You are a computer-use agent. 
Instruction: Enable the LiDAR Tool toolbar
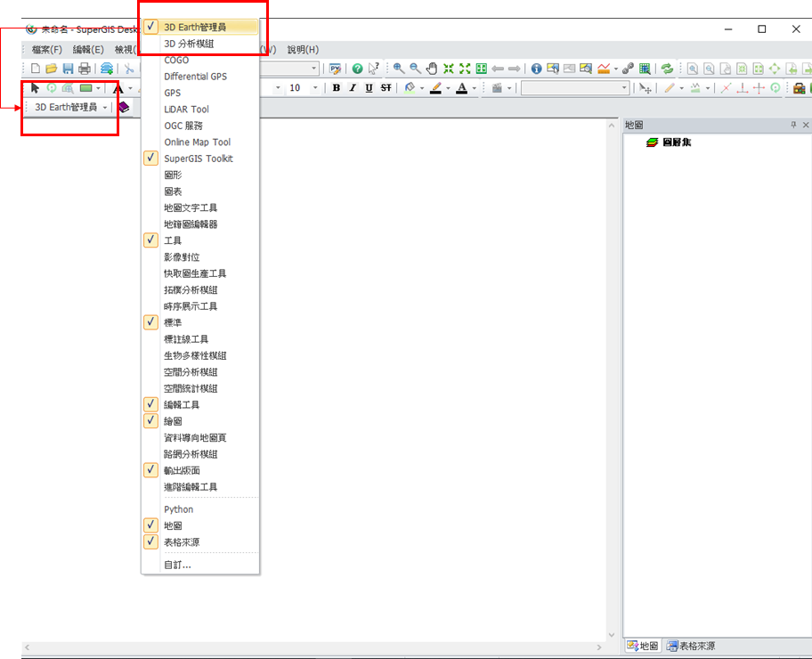[200, 110]
